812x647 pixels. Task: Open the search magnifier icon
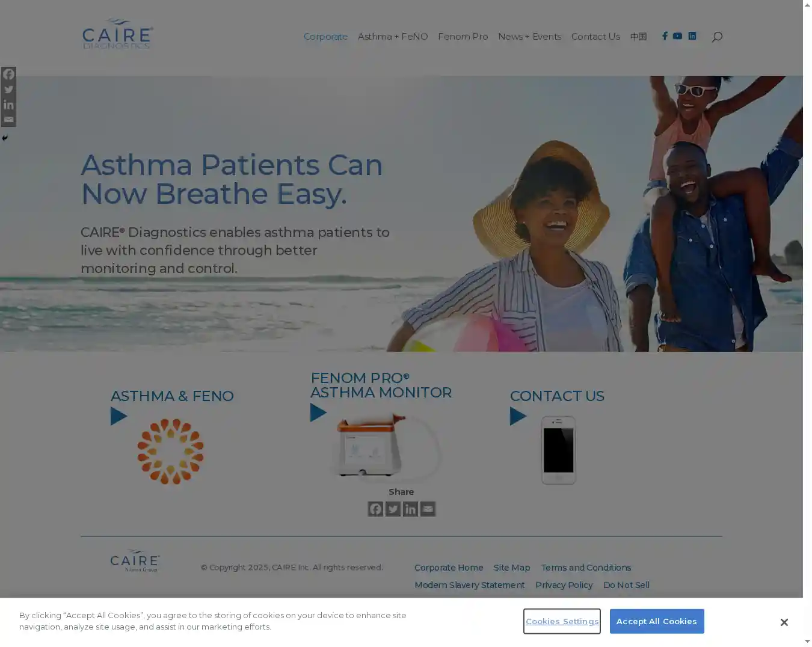pos(717,37)
